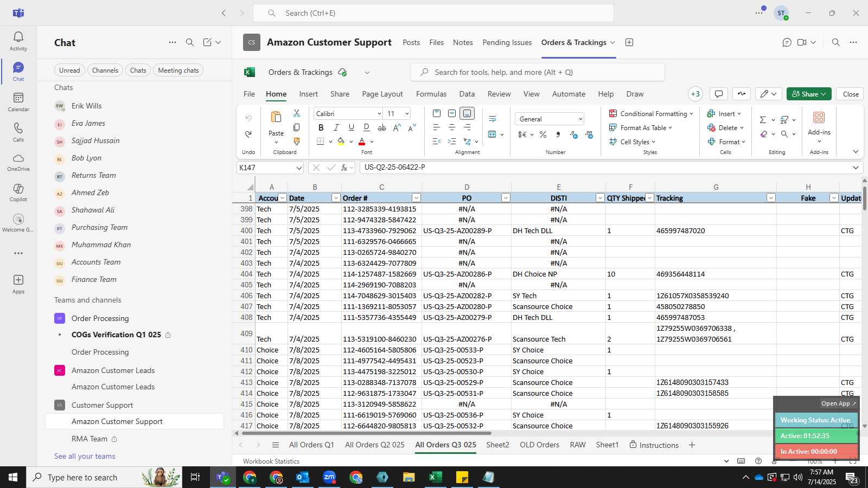Click the Excel search for tools box
868x488 pixels.
coord(538,72)
